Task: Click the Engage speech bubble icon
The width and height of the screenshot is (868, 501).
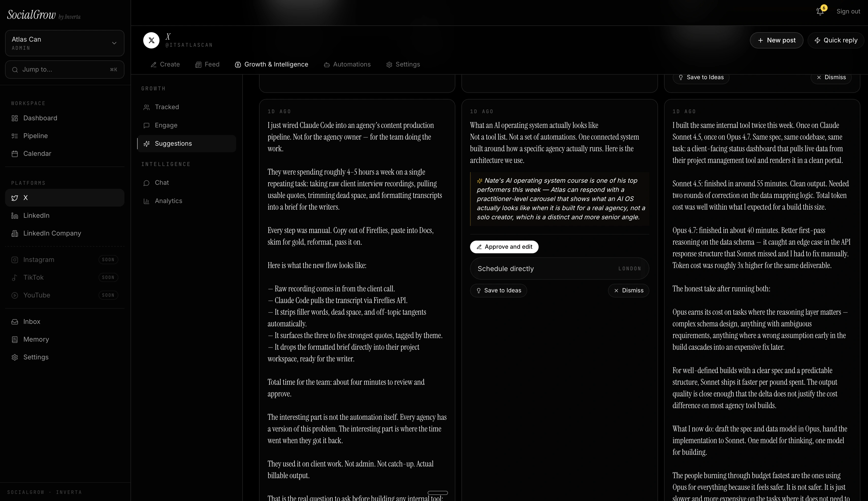Action: (x=146, y=126)
